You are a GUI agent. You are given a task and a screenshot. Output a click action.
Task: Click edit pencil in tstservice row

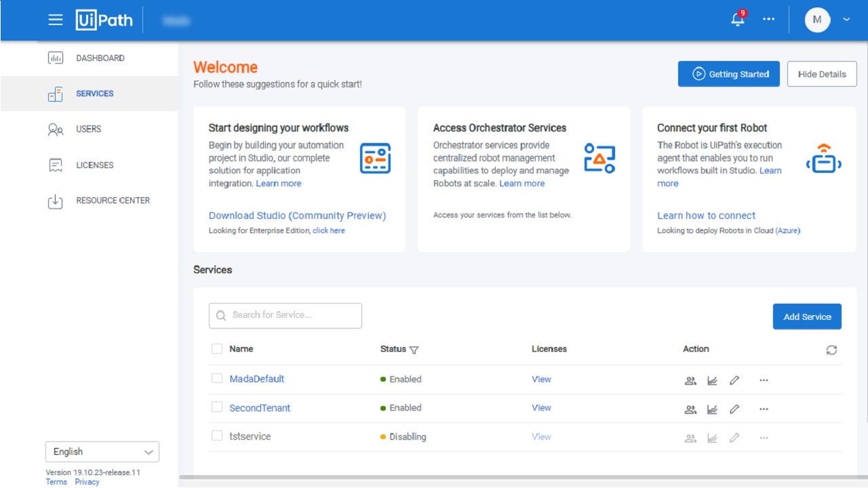coord(734,439)
